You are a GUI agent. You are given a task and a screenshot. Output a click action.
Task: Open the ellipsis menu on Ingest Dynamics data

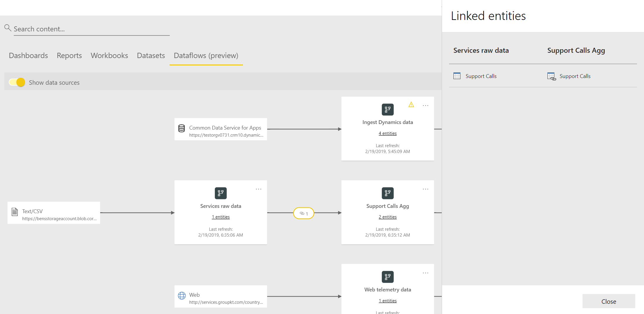pyautogui.click(x=425, y=106)
